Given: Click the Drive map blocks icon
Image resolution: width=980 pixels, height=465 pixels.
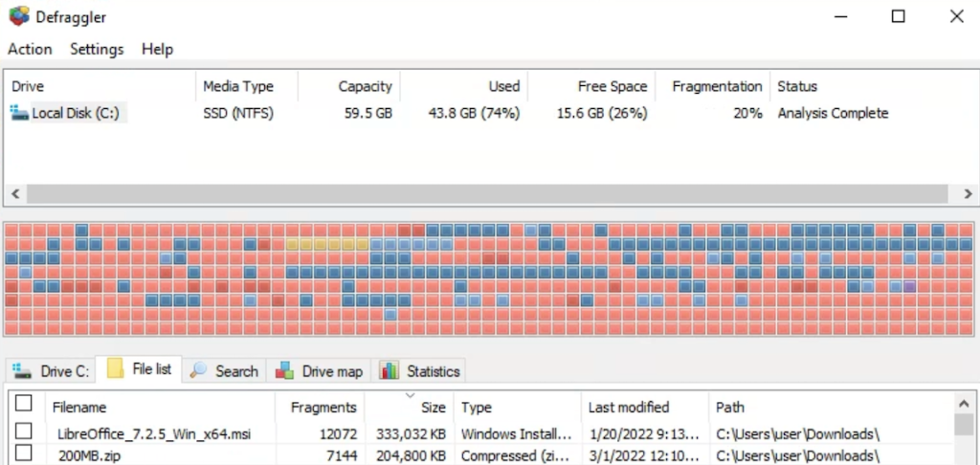Looking at the screenshot, I should tap(285, 370).
